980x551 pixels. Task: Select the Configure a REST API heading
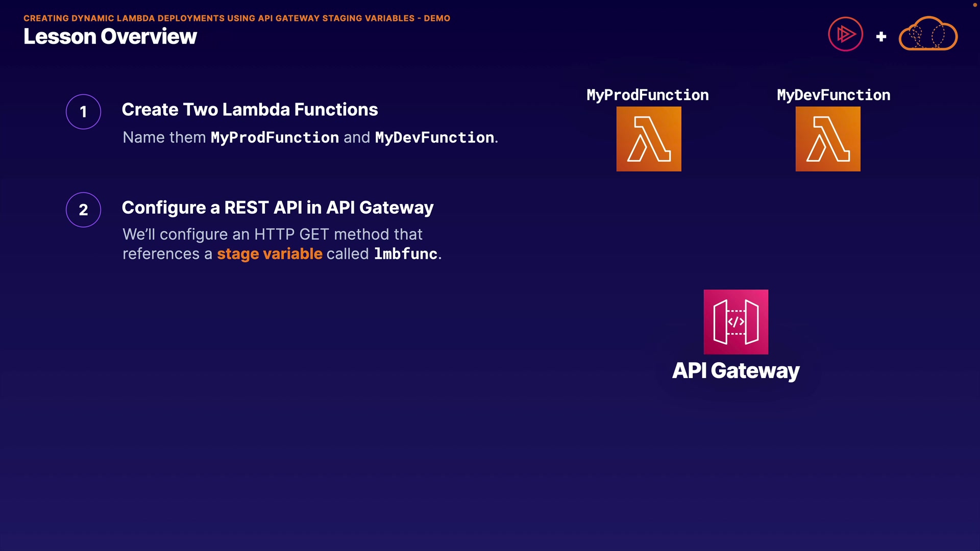pyautogui.click(x=278, y=208)
